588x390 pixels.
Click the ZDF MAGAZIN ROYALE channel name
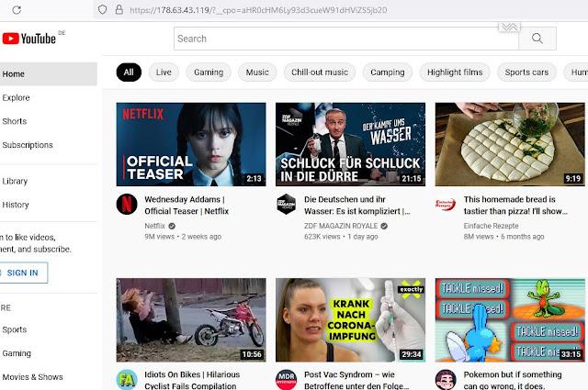coord(341,226)
